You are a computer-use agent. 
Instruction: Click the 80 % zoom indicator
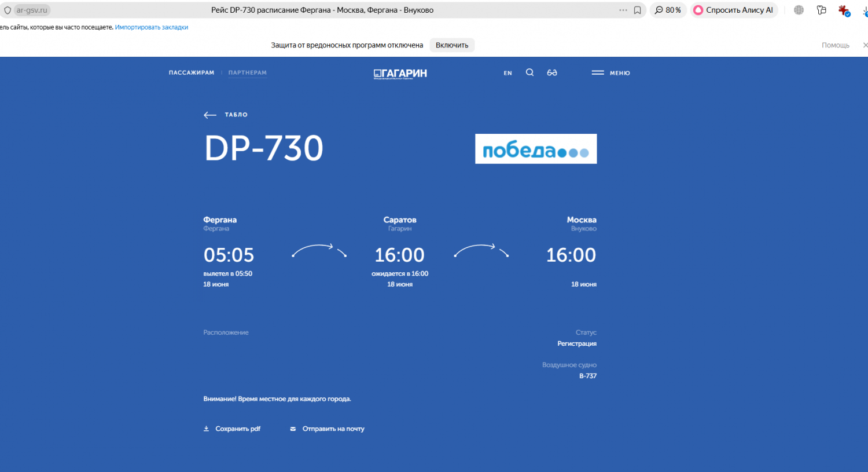click(x=668, y=10)
